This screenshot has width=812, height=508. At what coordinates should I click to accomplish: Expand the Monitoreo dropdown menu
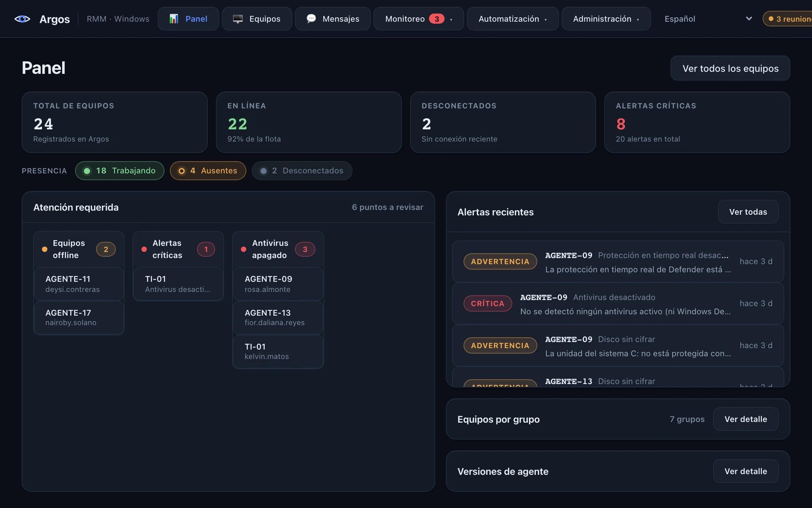[x=419, y=19]
